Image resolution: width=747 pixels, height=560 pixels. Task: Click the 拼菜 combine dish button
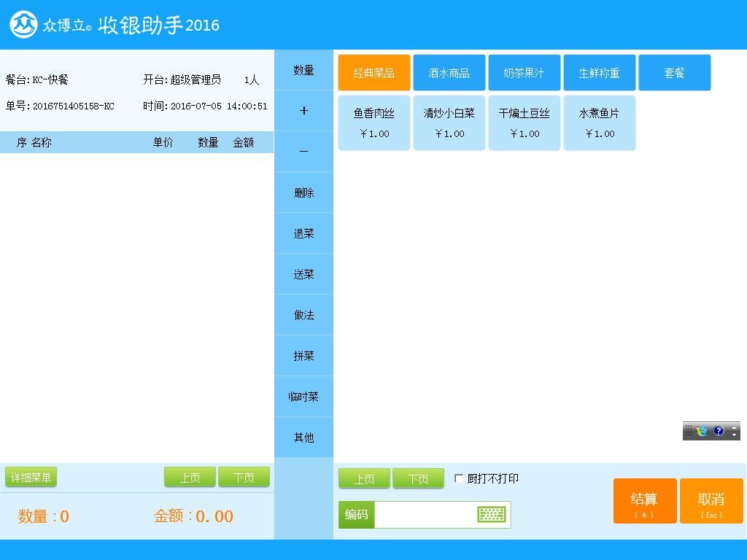[x=303, y=356]
